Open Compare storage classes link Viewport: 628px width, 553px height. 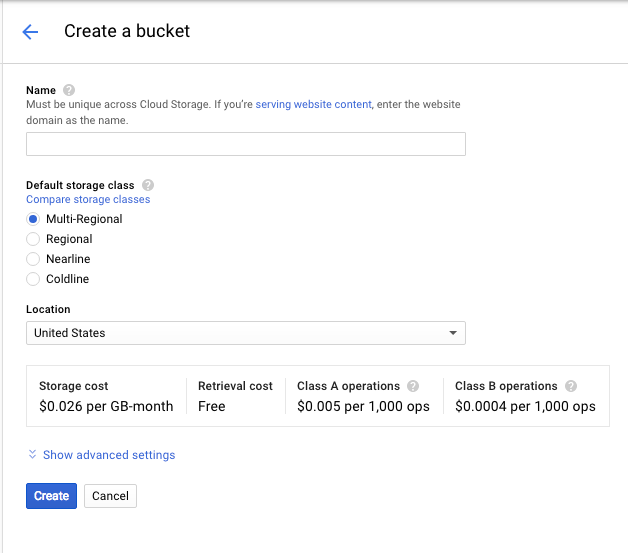[88, 199]
